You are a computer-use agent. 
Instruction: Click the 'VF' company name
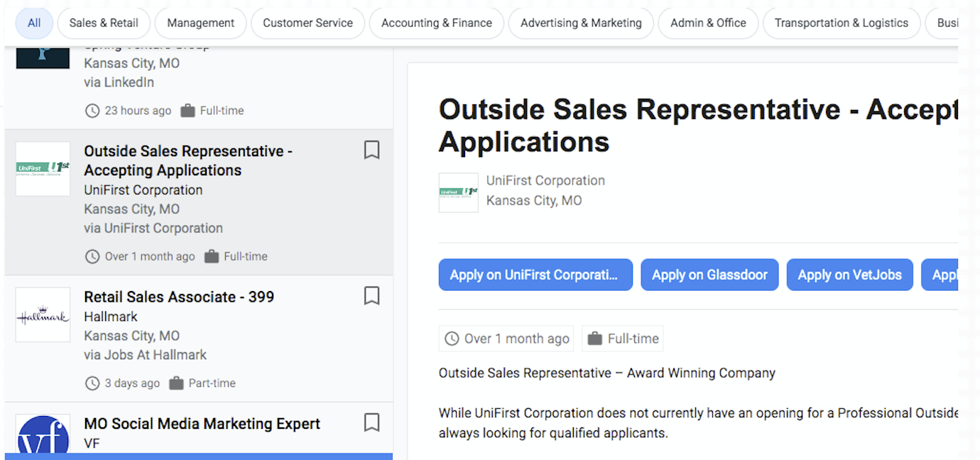(x=92, y=443)
